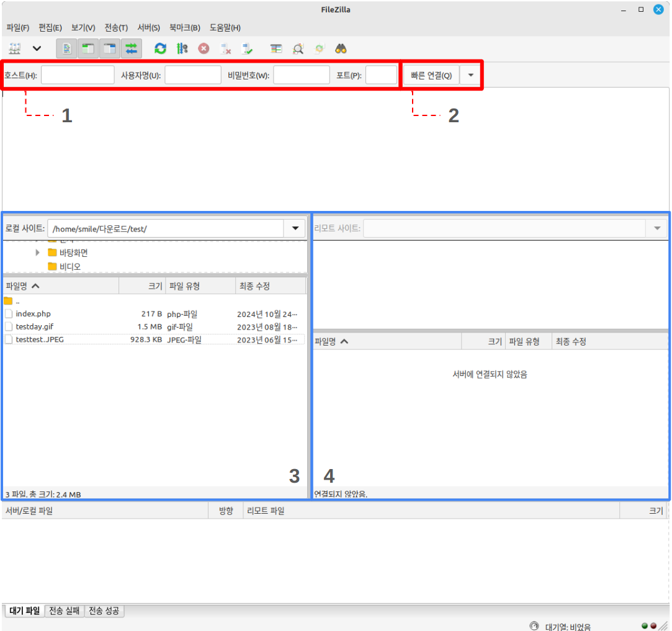Click the testtest.JPEG file icon
The width and height of the screenshot is (672, 631).
tap(9, 339)
